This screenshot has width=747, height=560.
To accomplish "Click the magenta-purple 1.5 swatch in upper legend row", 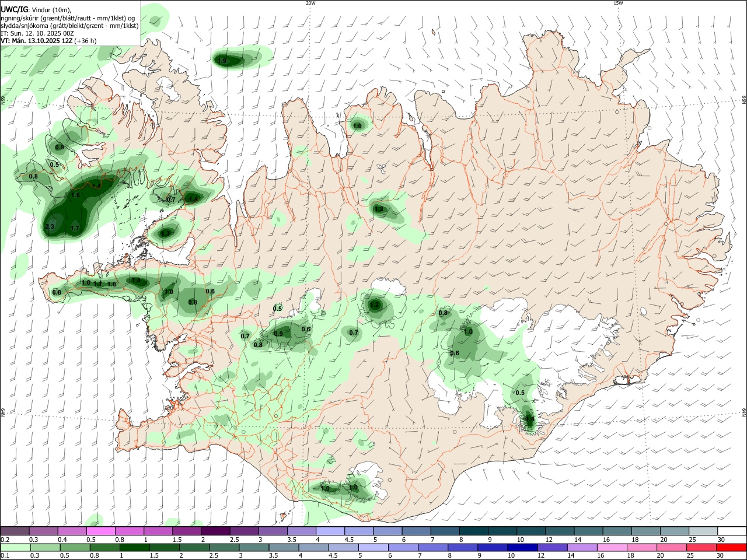I will pos(187,531).
